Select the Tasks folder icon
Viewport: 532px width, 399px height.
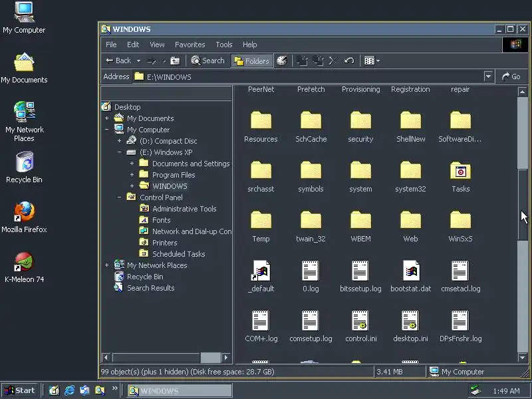pyautogui.click(x=460, y=170)
